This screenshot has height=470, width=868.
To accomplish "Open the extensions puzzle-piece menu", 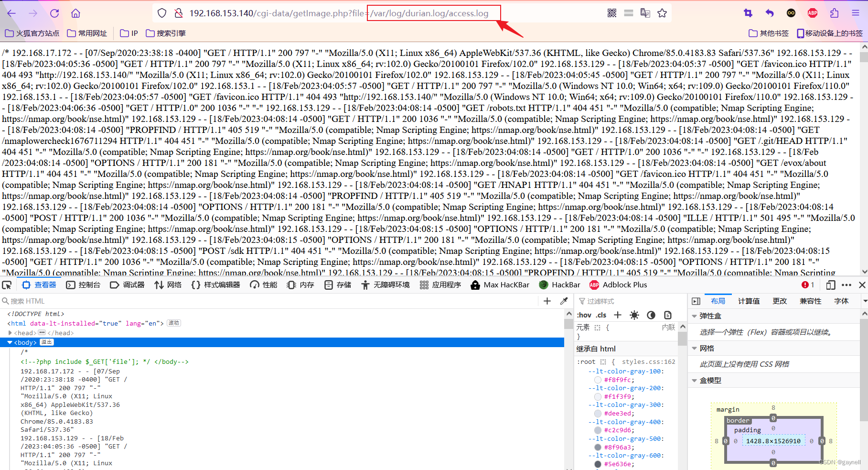I will coord(834,13).
